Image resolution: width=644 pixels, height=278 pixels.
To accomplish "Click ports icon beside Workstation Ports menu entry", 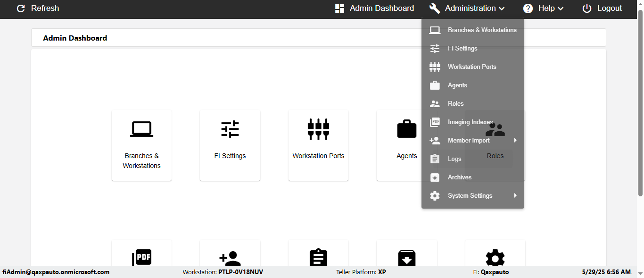I will pyautogui.click(x=435, y=67).
